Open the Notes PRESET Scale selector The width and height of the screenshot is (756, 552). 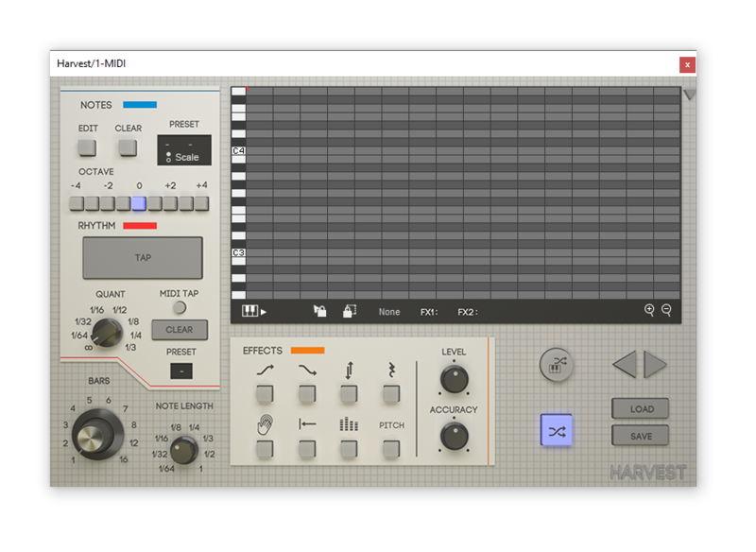point(183,150)
